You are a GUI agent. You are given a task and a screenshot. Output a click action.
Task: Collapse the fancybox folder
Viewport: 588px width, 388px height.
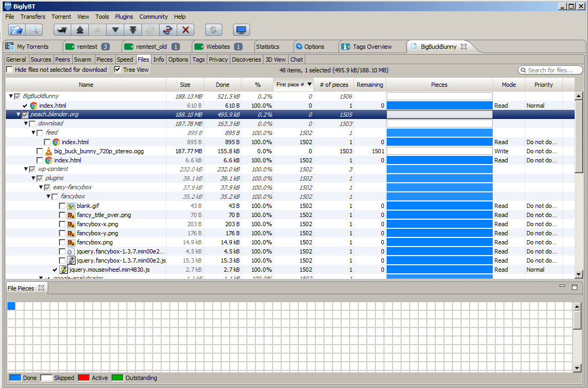48,197
